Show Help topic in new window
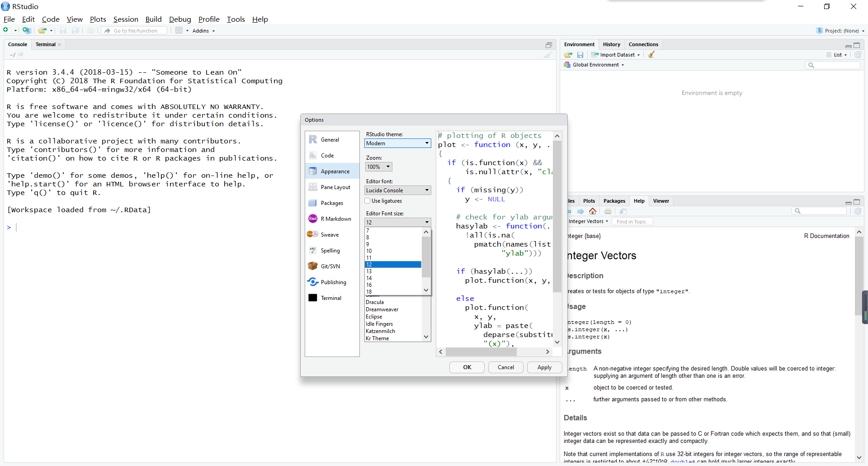This screenshot has width=868, height=466. pyautogui.click(x=623, y=211)
